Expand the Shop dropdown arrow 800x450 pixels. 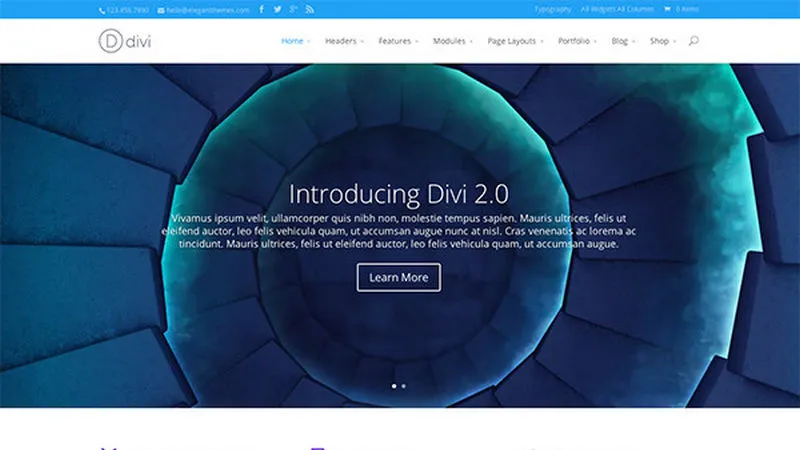click(674, 41)
